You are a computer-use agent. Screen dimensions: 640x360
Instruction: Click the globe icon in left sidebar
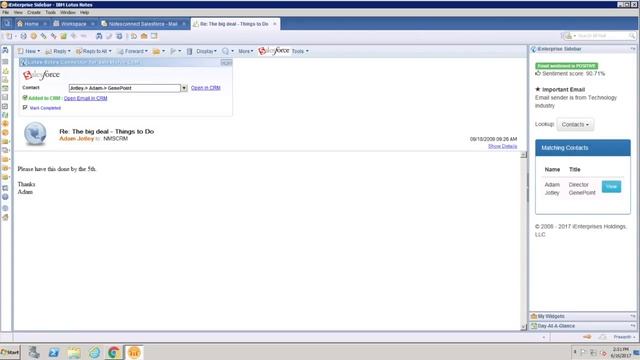point(5,197)
